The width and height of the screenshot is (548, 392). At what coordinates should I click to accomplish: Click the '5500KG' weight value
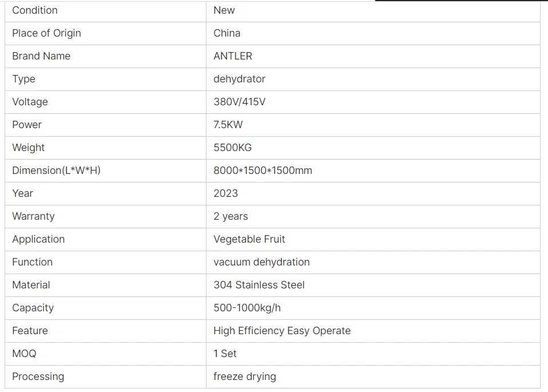[232, 148]
